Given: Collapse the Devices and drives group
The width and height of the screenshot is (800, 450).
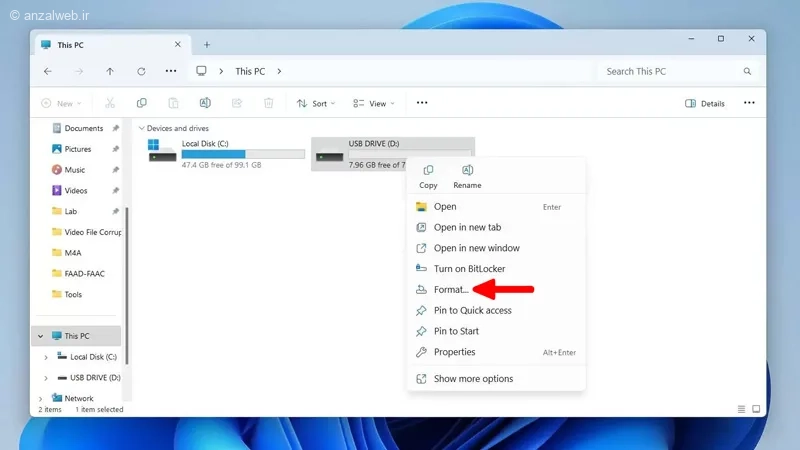Looking at the screenshot, I should coord(141,128).
